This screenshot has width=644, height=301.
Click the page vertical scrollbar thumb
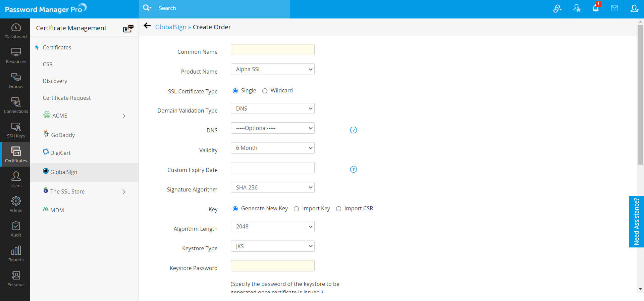coord(640,94)
